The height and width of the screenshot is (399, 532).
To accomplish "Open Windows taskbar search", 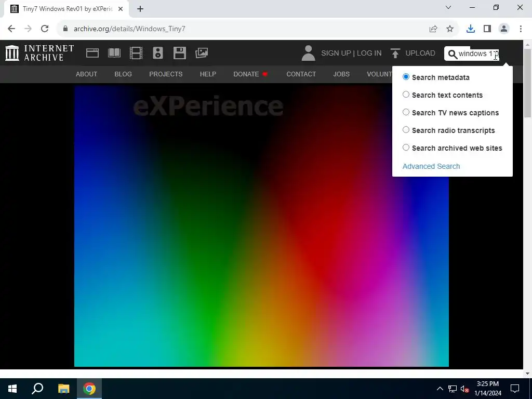I will coord(37,389).
